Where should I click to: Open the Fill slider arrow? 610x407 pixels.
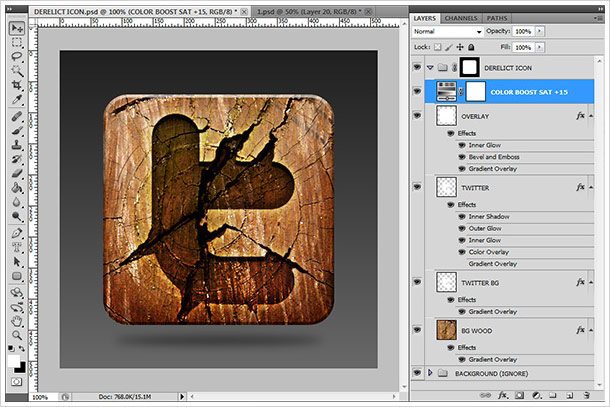point(540,47)
